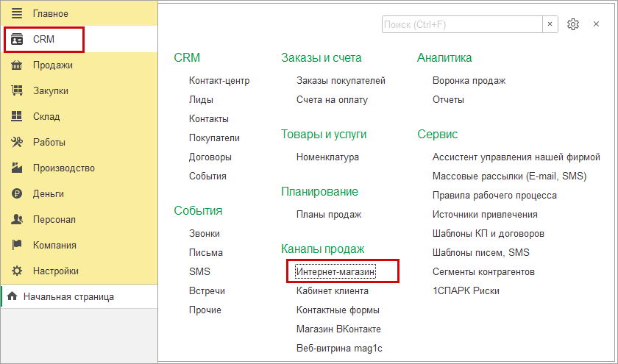The image size is (618, 364).
Task: Open the Компания section in sidebar
Action: coord(54,246)
